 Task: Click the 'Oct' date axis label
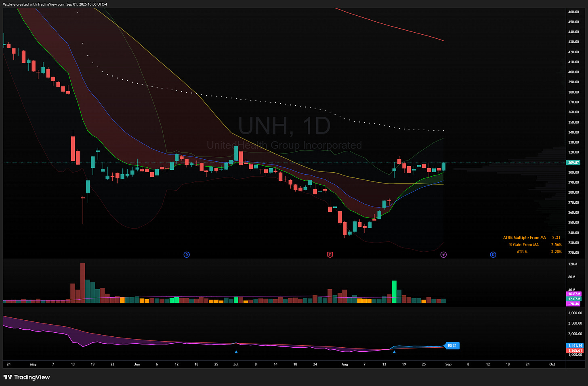point(552,364)
